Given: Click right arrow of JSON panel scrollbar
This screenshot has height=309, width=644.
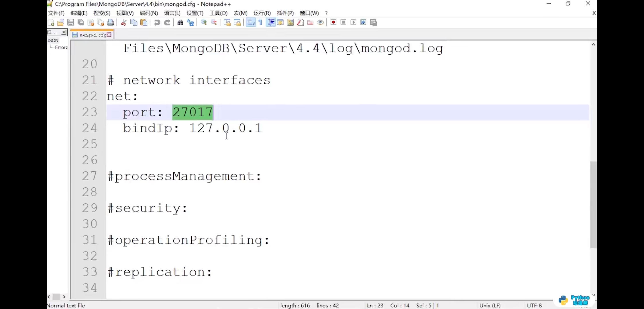Looking at the screenshot, I should pyautogui.click(x=64, y=297).
